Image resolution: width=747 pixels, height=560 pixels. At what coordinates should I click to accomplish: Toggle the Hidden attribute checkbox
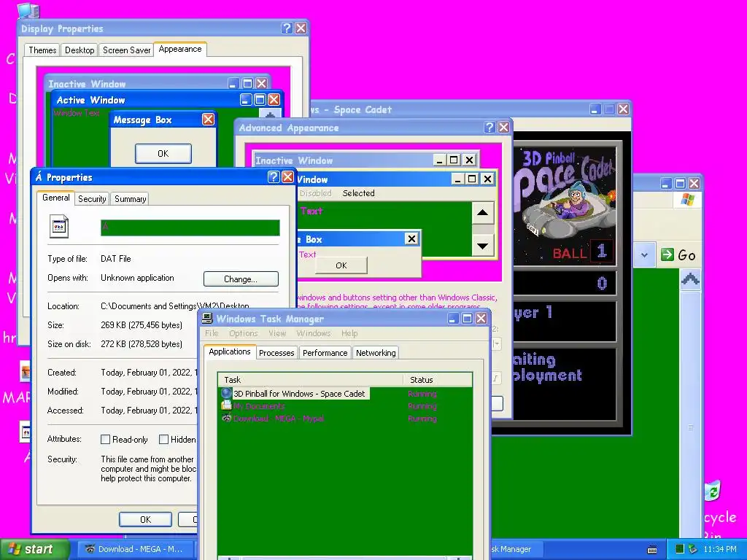coord(163,440)
